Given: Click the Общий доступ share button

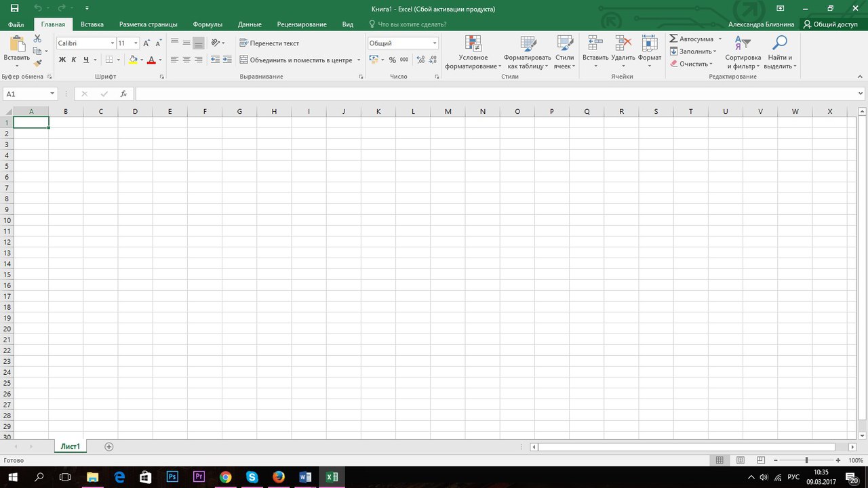Looking at the screenshot, I should tap(830, 24).
